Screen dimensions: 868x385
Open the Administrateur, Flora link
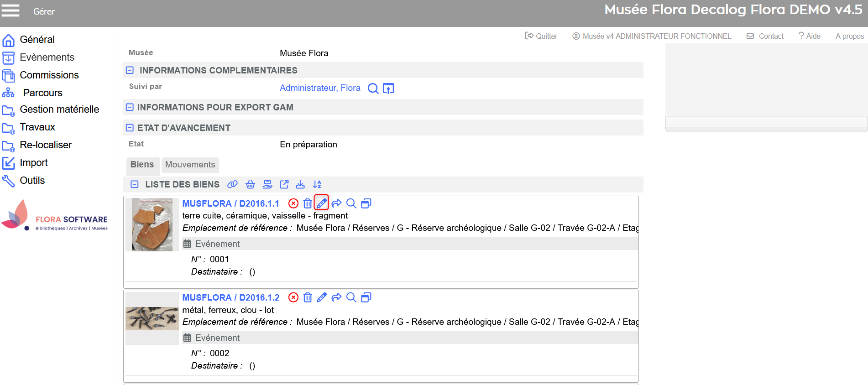tap(320, 88)
